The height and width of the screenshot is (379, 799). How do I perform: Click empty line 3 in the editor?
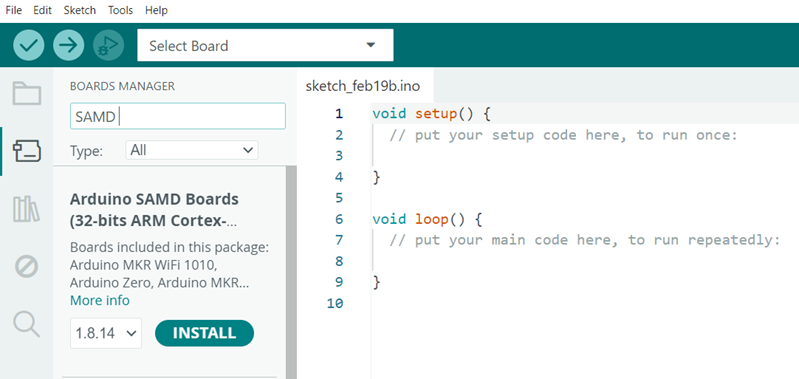click(x=585, y=155)
